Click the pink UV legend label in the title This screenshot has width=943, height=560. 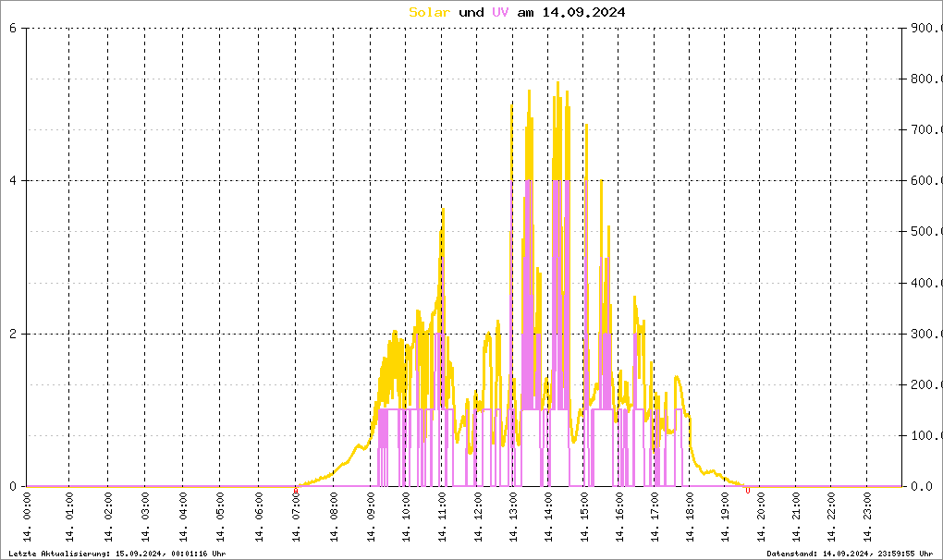(x=500, y=12)
